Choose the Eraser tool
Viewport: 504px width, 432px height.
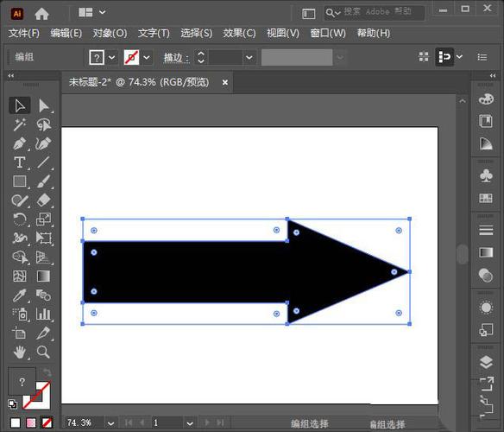click(x=43, y=200)
